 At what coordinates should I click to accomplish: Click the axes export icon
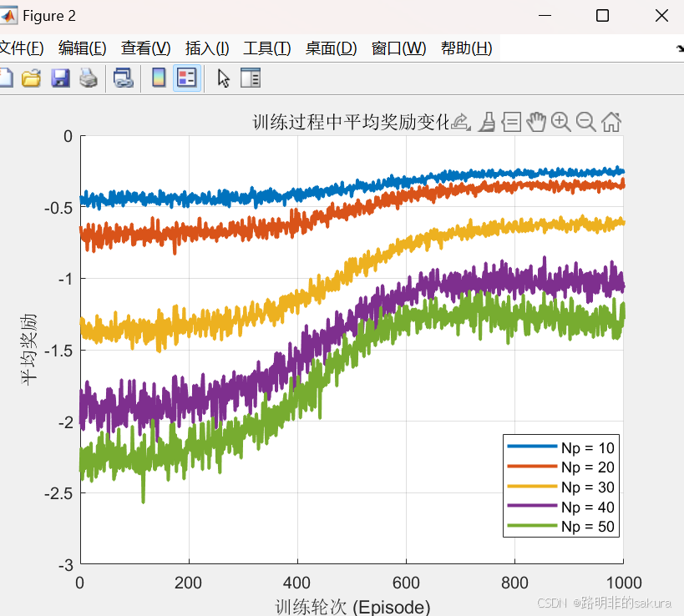pos(461,122)
